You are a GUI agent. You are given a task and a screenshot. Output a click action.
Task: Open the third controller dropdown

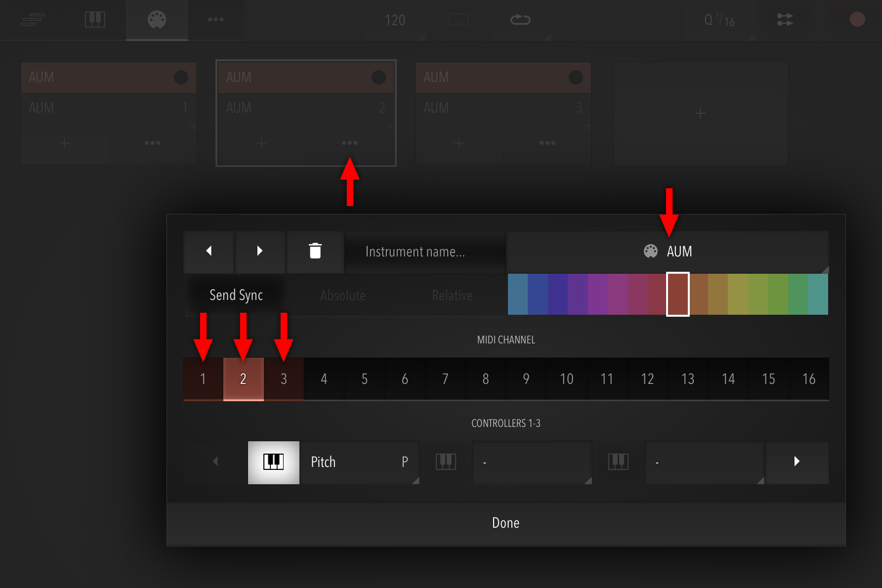(705, 462)
